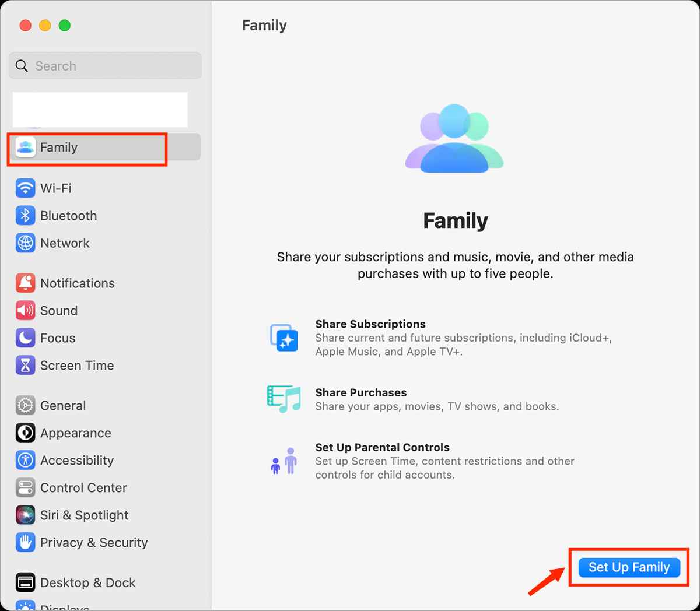
Task: Open the Bluetooth settings pane
Action: (x=105, y=216)
